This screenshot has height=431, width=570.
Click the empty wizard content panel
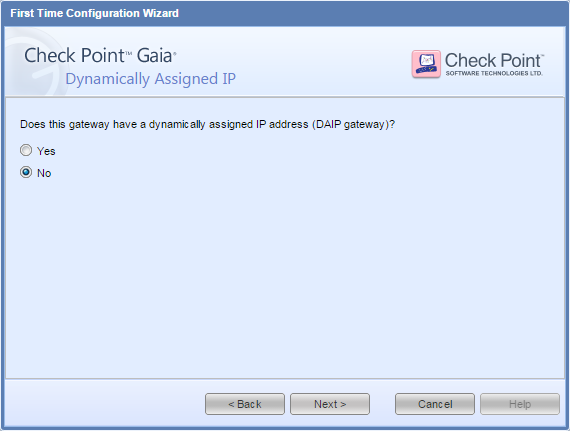pos(285,276)
